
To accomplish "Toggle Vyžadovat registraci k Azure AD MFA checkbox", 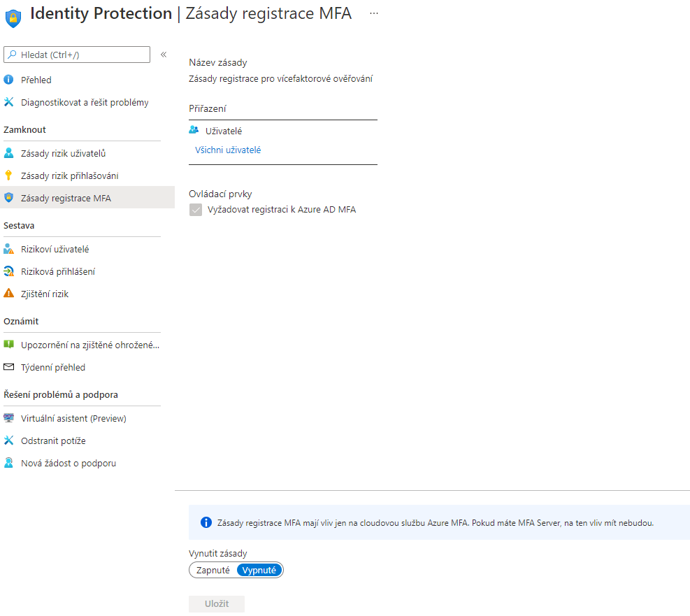I will coord(196,210).
